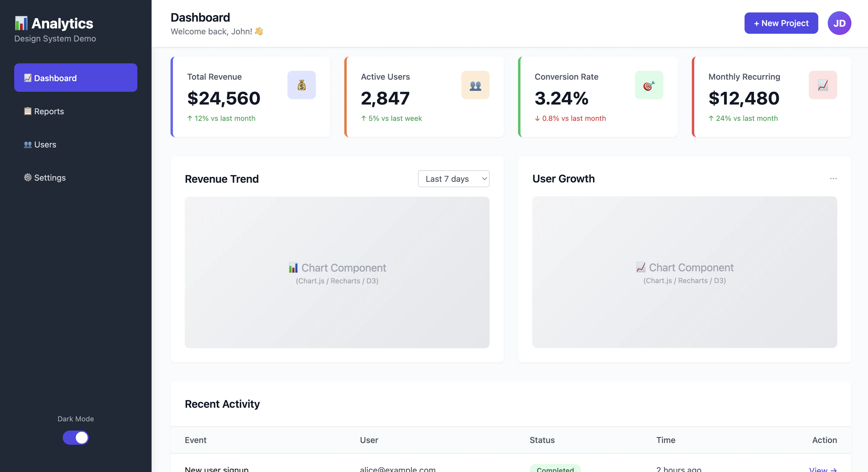Viewport: 868px width, 472px height.
Task: Open the JD user avatar
Action: (x=839, y=23)
